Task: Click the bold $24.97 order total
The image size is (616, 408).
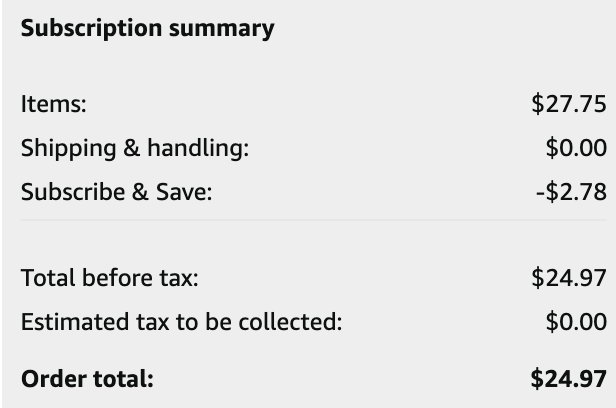Action: pyautogui.click(x=568, y=379)
